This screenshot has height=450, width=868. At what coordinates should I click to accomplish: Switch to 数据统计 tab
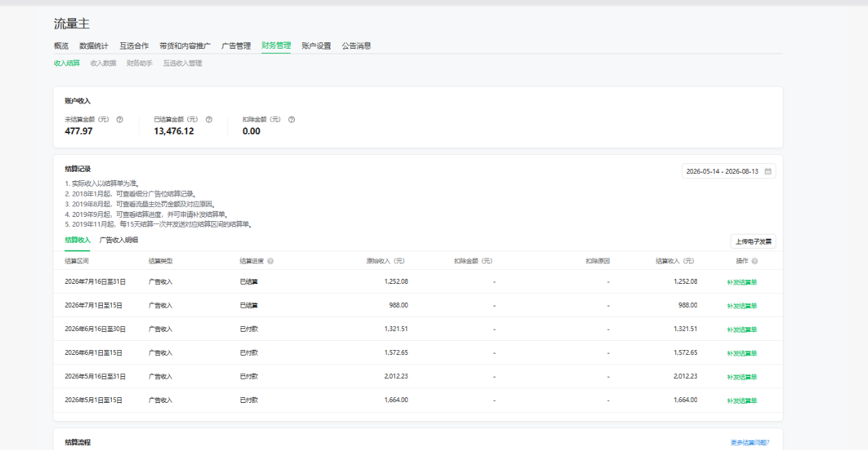[94, 46]
